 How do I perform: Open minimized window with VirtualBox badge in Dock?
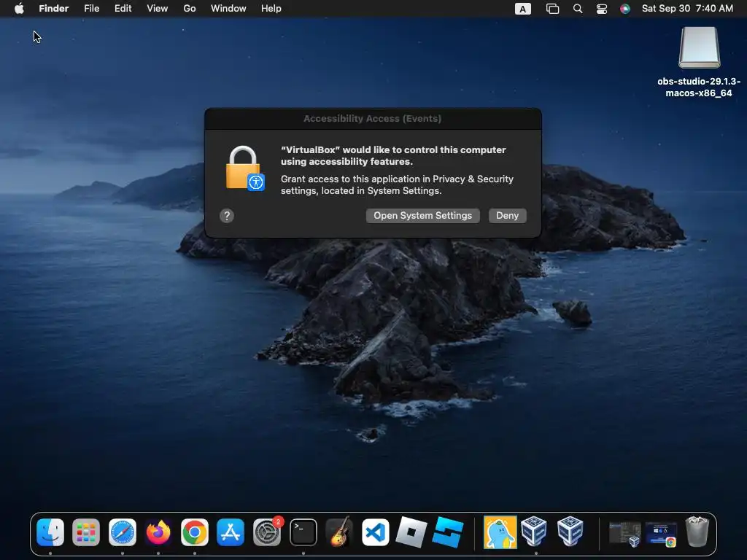625,533
